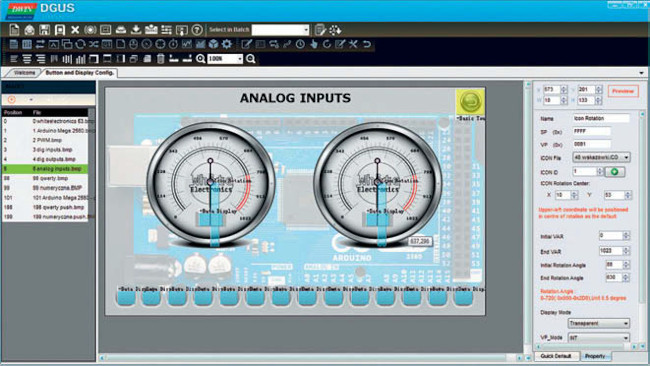Click the X delete icon in top toolbar
Image resolution: width=650 pixels, height=366 pixels.
(75, 30)
